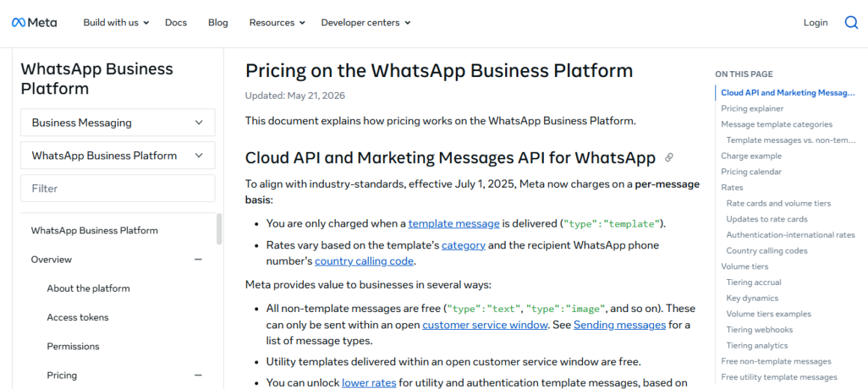Image resolution: width=868 pixels, height=389 pixels.
Task: Jump to Volume tiers examples section
Action: tap(769, 313)
